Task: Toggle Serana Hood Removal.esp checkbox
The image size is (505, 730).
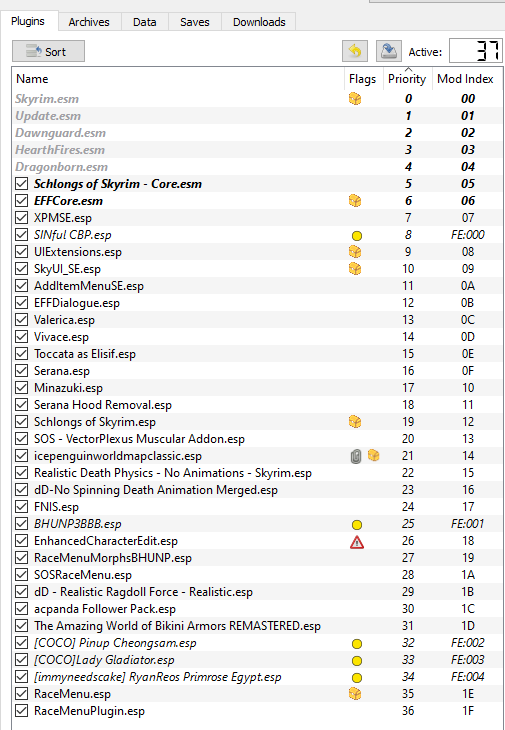Action: 21,405
